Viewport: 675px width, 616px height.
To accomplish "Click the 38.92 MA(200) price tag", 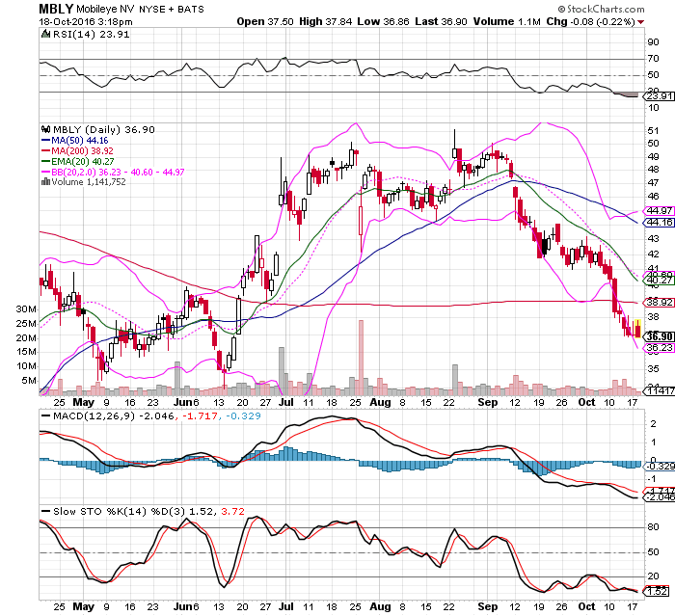I will tap(659, 302).
